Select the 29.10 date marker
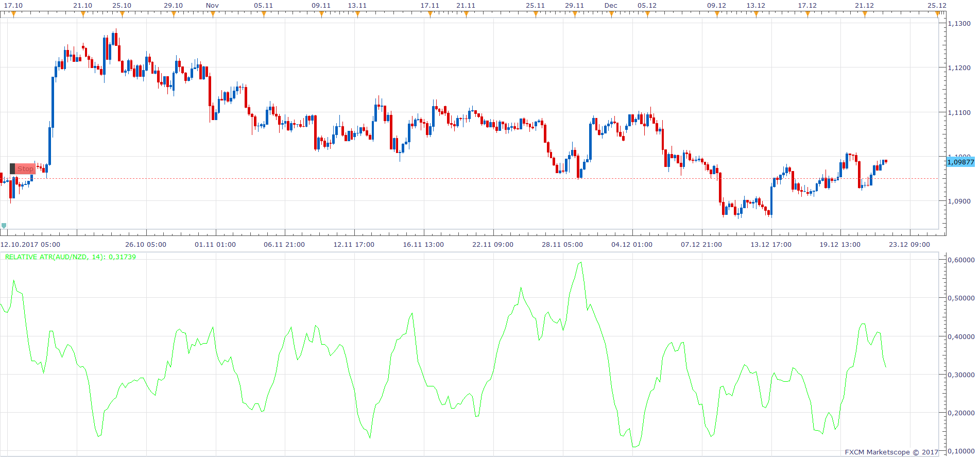The height and width of the screenshot is (457, 980). [x=174, y=14]
